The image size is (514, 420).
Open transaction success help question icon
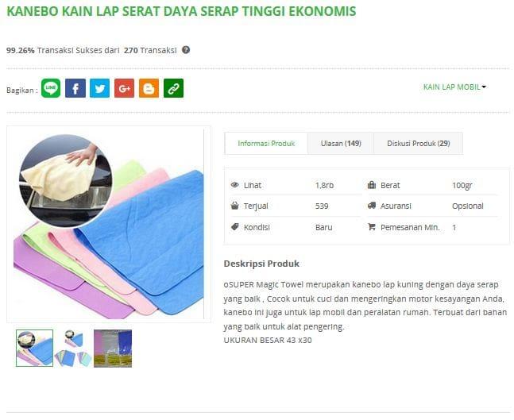pyautogui.click(x=186, y=50)
